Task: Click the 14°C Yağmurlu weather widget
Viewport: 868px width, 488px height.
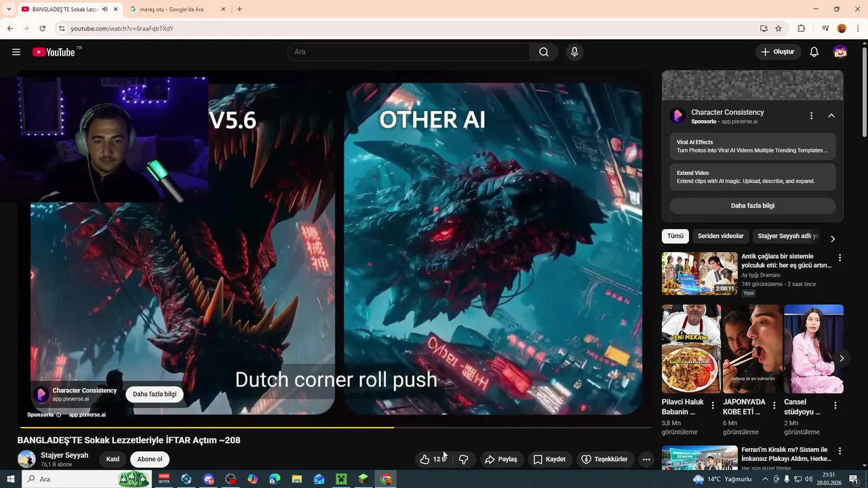Action: (722, 479)
